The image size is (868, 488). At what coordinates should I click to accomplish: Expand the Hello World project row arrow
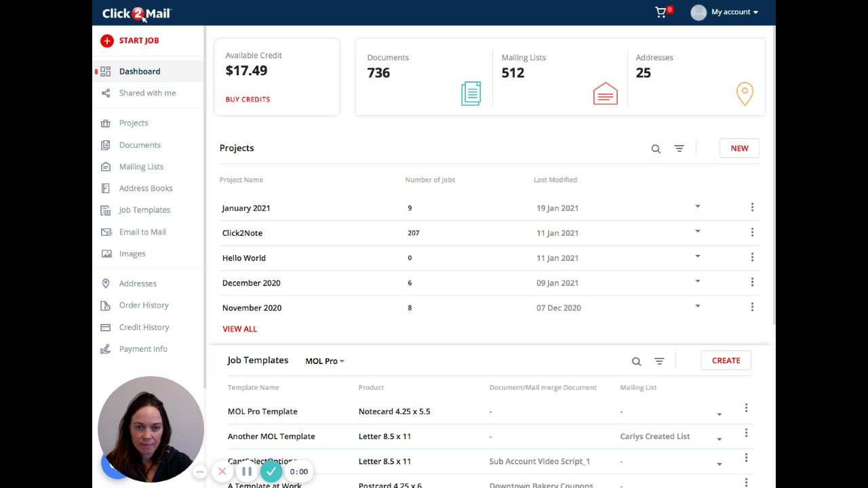point(697,256)
